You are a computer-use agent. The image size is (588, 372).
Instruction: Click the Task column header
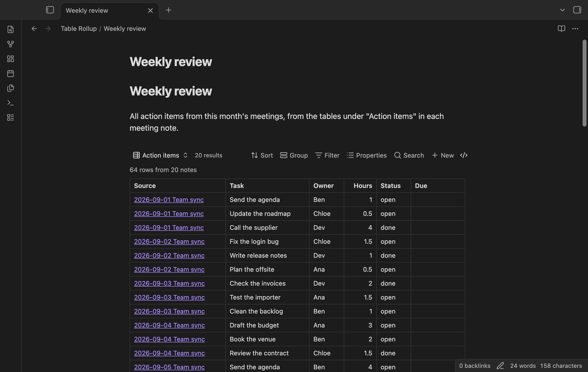click(x=267, y=186)
